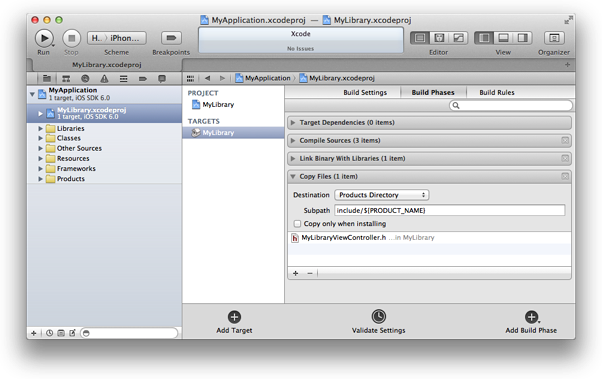Open the related files grid menu
602x379 pixels.
[190, 78]
